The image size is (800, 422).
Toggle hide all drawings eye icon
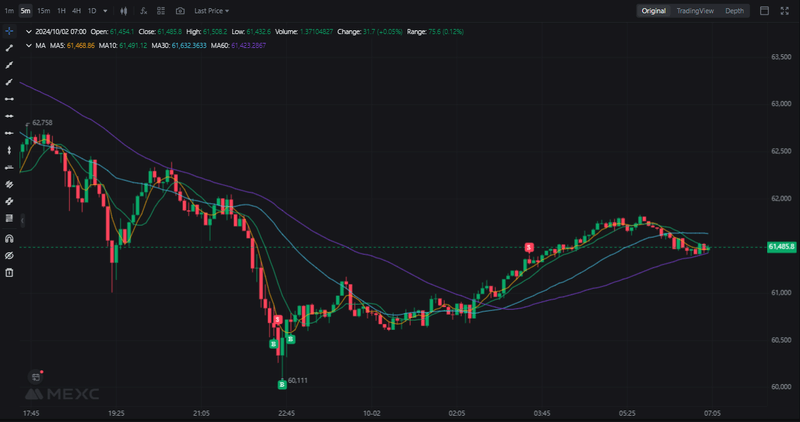(9, 256)
